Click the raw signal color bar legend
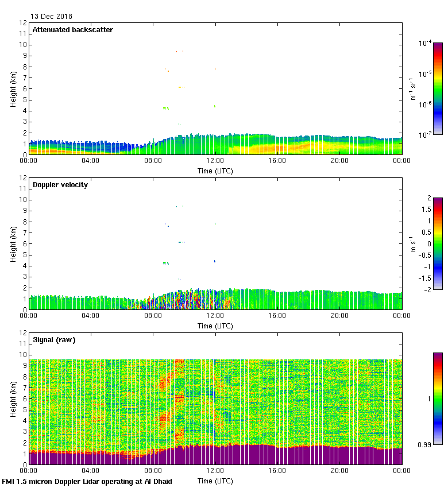Image resolution: width=448 pixels, height=488 pixels. click(x=438, y=398)
